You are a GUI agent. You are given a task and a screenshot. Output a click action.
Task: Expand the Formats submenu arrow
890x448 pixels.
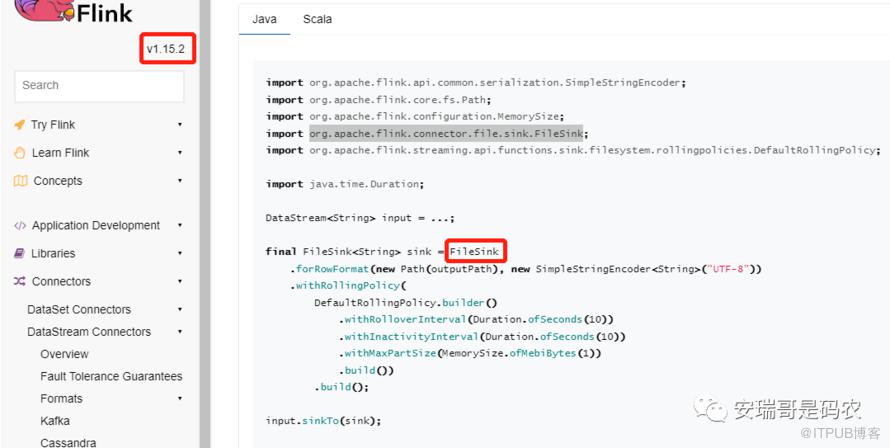pos(180,399)
